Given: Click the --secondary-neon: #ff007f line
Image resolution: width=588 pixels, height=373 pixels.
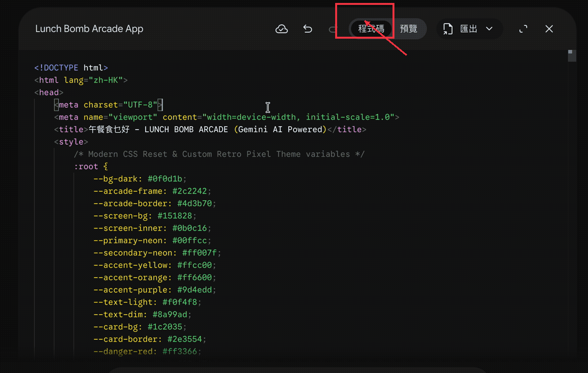Looking at the screenshot, I should coord(157,253).
